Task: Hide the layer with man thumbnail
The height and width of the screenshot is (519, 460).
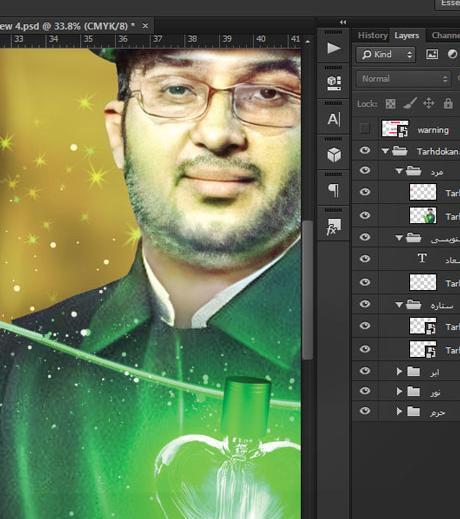Action: coord(365,215)
